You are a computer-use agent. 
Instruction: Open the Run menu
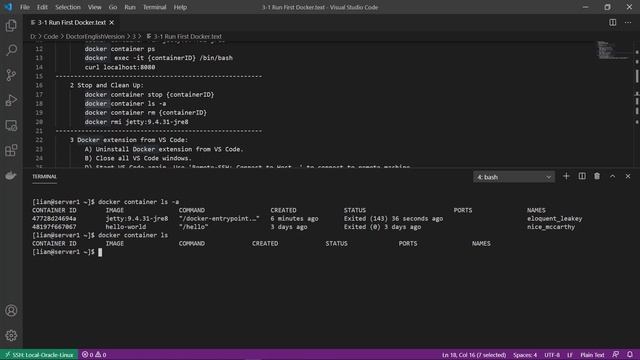130,7
